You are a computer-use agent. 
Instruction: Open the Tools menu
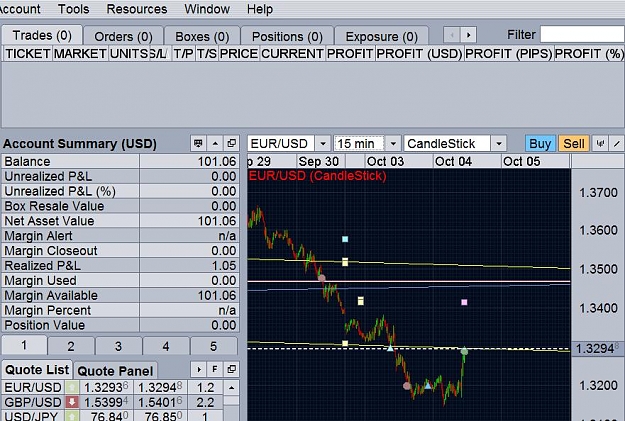coord(74,9)
